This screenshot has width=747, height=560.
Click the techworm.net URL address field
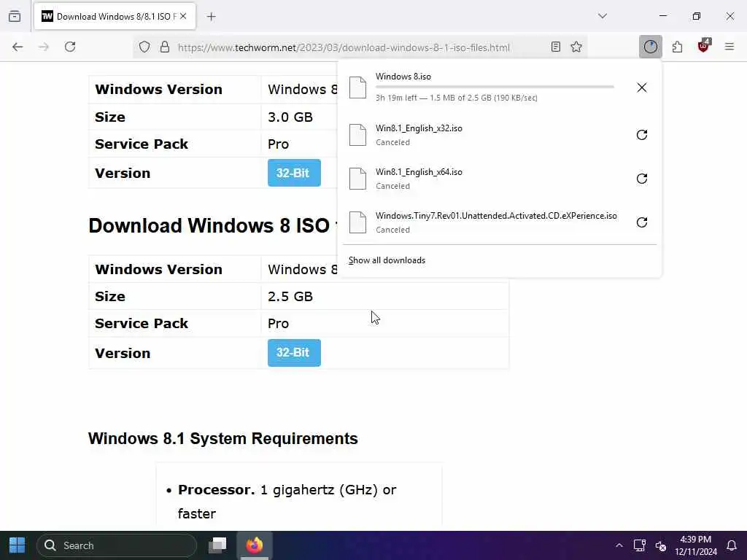coord(344,47)
